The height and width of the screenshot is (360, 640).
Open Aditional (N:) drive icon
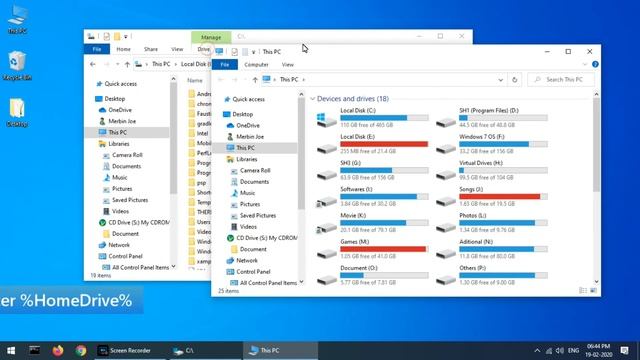pyautogui.click(x=446, y=253)
